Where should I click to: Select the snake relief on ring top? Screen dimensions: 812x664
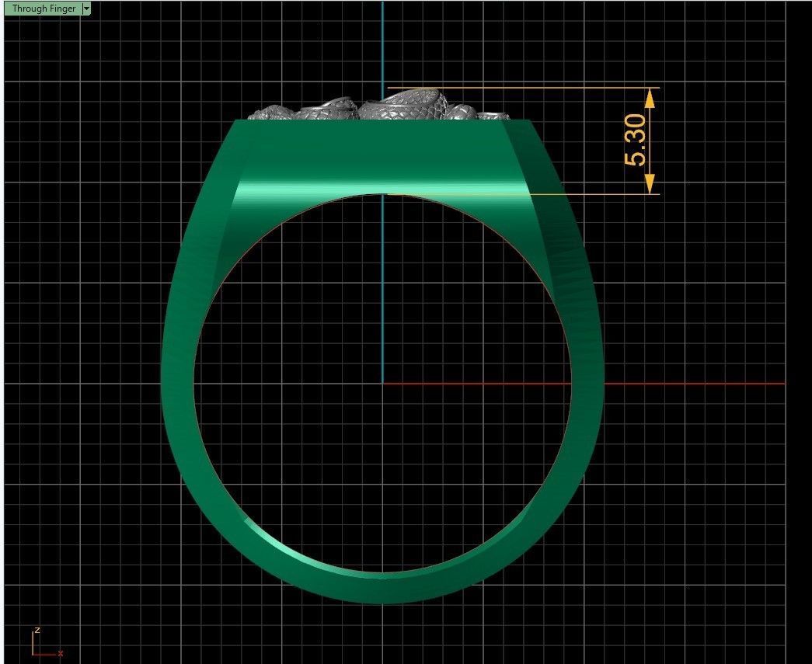[379, 105]
